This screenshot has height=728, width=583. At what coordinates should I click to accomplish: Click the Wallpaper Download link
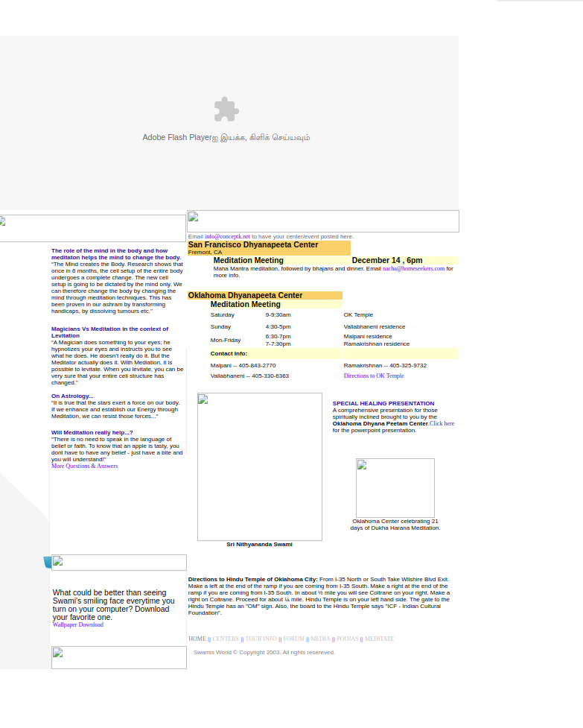pos(77,625)
